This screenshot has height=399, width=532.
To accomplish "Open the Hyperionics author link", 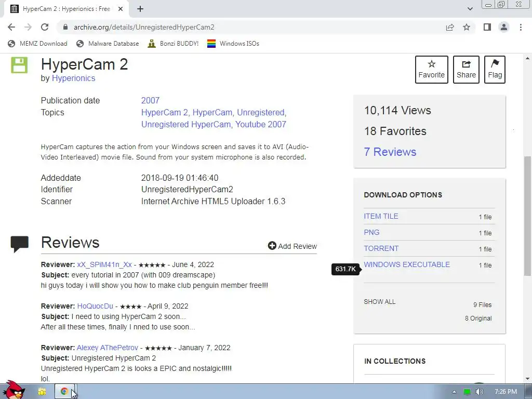I will pyautogui.click(x=73, y=78).
